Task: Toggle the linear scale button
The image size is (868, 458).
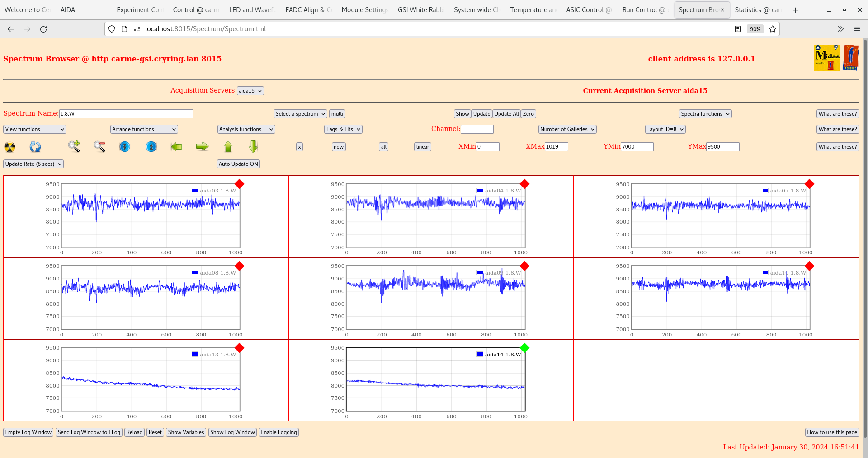Action: pyautogui.click(x=422, y=147)
